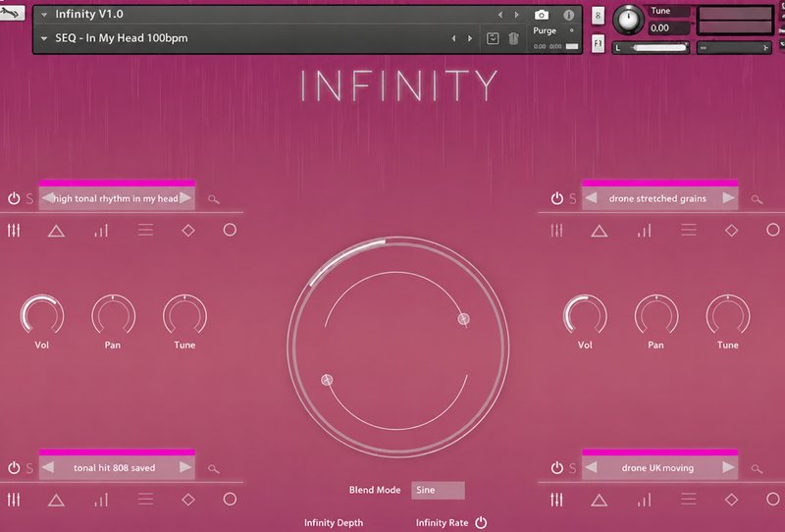Screen dimensions: 785x532
Task: Solo the high tonal rhythm in my head layer
Action: tap(29, 199)
